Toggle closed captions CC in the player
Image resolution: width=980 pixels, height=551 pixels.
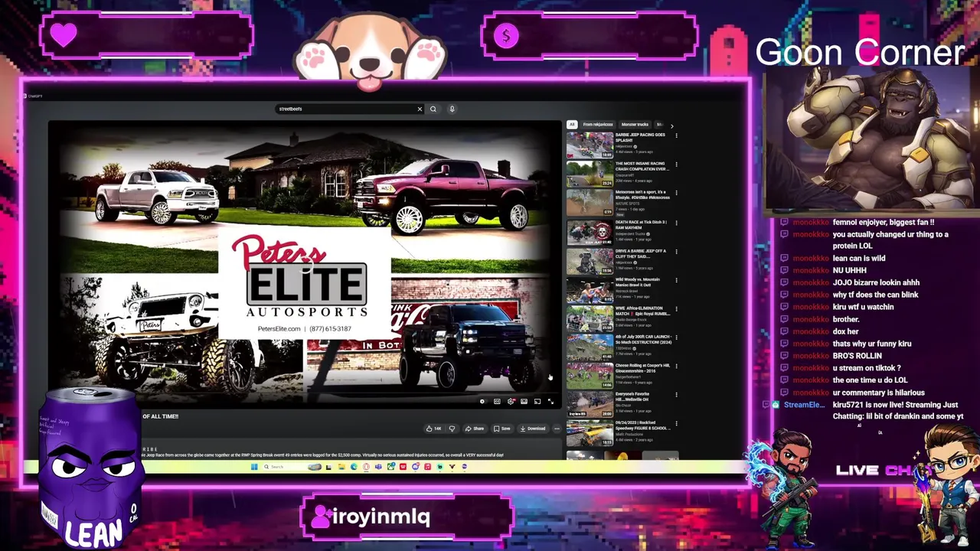tap(497, 401)
